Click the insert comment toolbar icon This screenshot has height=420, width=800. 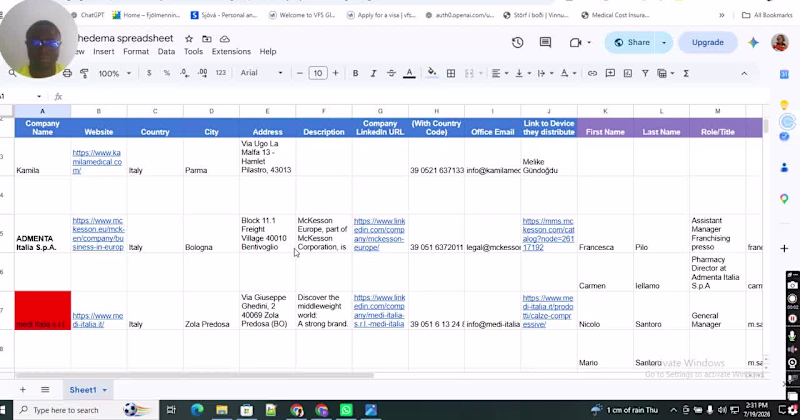(610, 73)
